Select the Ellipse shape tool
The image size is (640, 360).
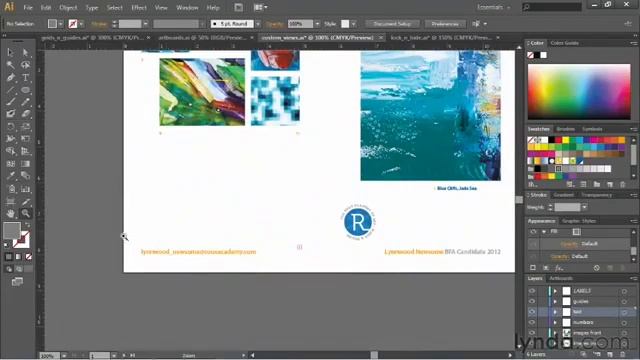point(25,90)
